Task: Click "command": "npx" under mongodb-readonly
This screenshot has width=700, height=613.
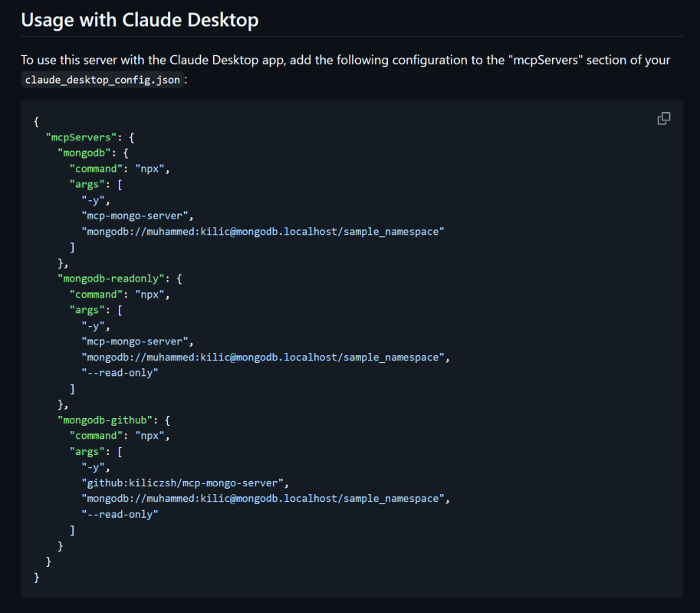Action: pos(120,295)
